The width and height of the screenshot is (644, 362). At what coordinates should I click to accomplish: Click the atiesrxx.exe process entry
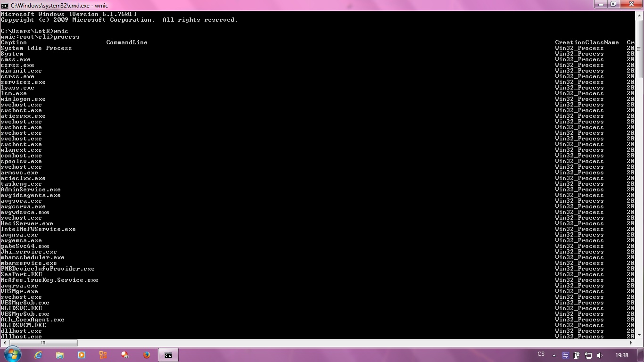pyautogui.click(x=23, y=116)
